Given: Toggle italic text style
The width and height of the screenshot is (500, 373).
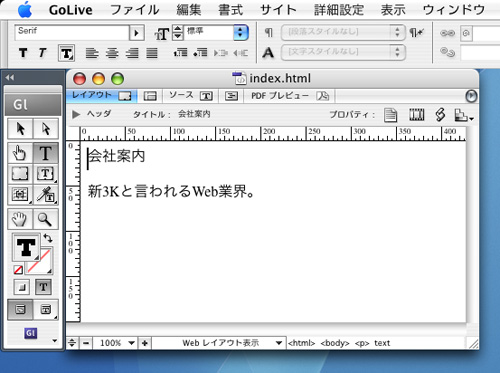Looking at the screenshot, I should click(42, 53).
